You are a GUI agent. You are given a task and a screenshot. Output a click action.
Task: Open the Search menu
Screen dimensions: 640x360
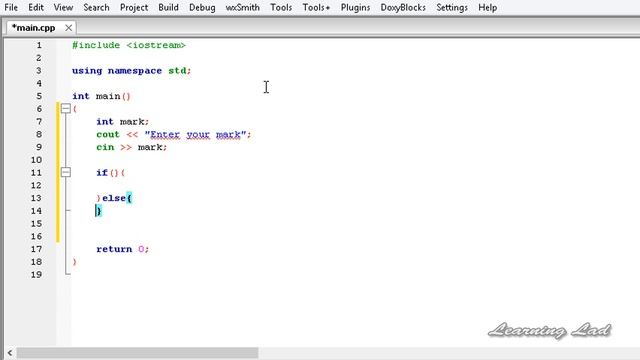(x=96, y=7)
